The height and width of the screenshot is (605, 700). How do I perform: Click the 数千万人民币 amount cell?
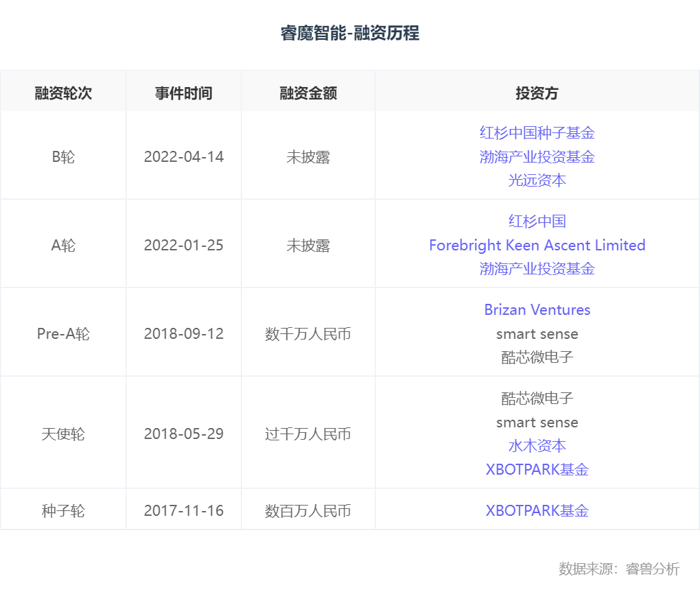308,333
